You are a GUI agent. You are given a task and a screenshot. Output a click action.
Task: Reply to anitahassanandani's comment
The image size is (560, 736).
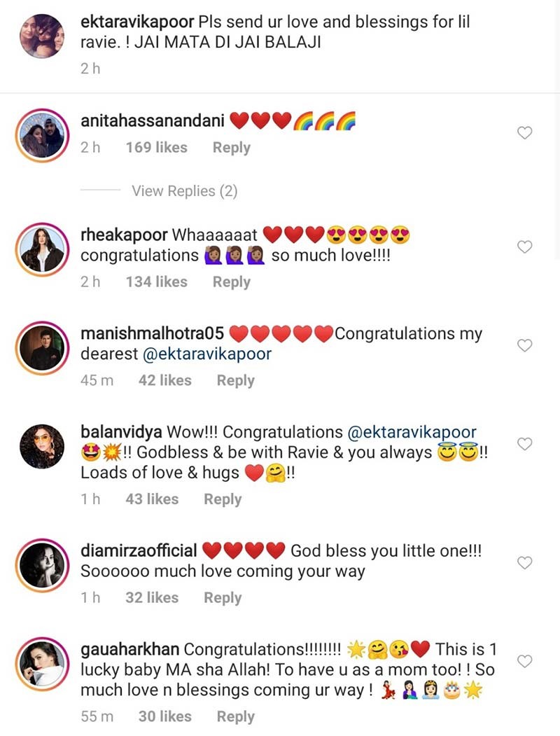tap(231, 148)
